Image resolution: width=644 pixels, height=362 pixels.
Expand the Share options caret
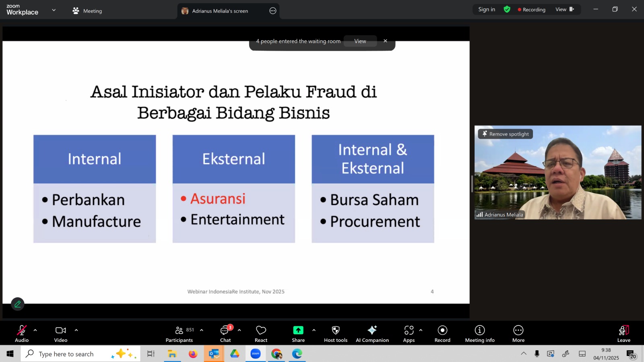click(x=314, y=330)
